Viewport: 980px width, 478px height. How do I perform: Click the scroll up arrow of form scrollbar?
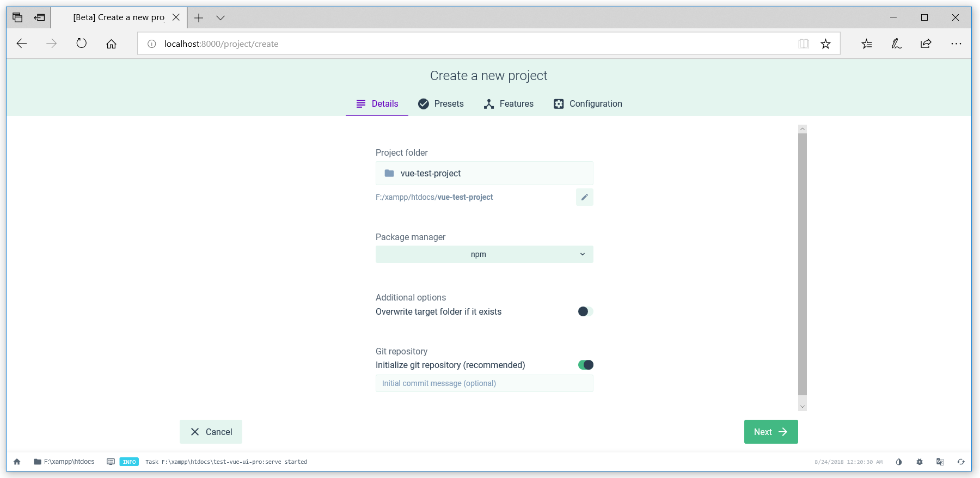coord(802,129)
